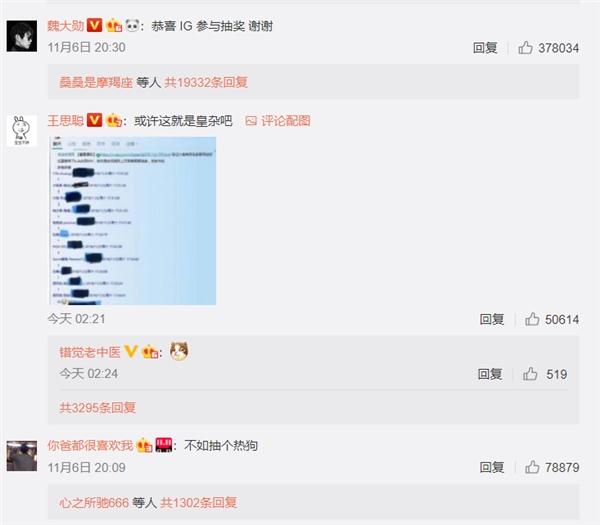
Task: Open user 桑桑是摩羯座's profile link
Action: (x=96, y=82)
